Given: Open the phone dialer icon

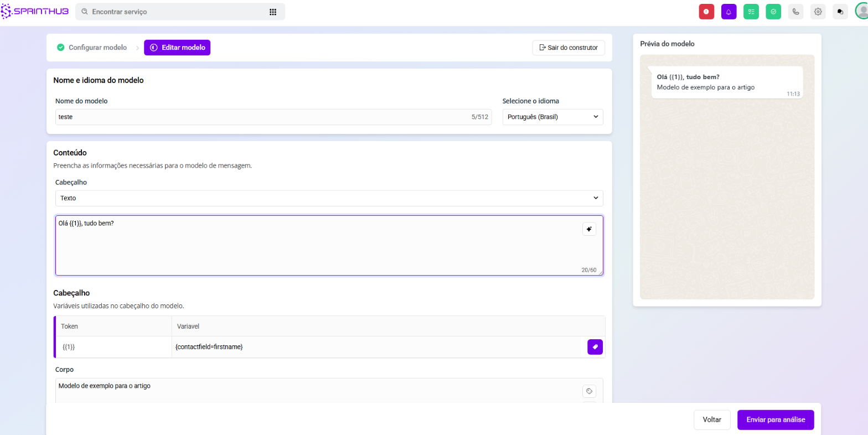Looking at the screenshot, I should [x=795, y=12].
